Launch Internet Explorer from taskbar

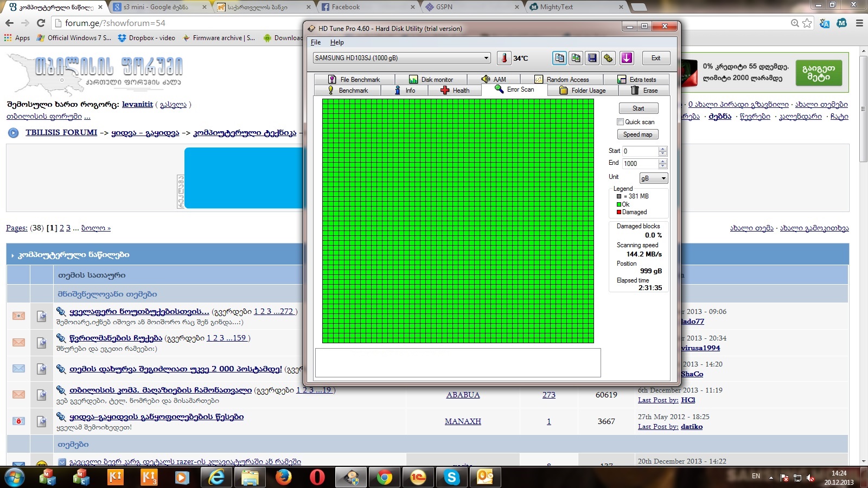216,478
